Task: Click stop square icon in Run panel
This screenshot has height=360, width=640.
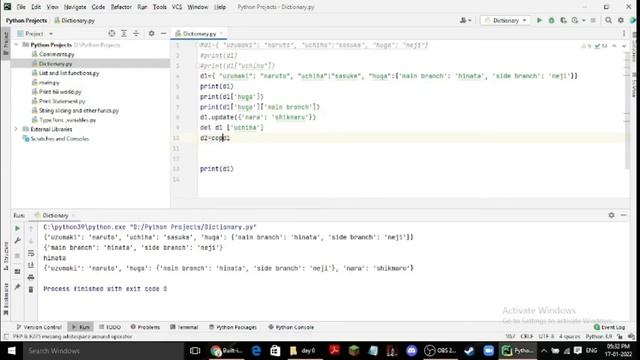Action: tap(17, 256)
